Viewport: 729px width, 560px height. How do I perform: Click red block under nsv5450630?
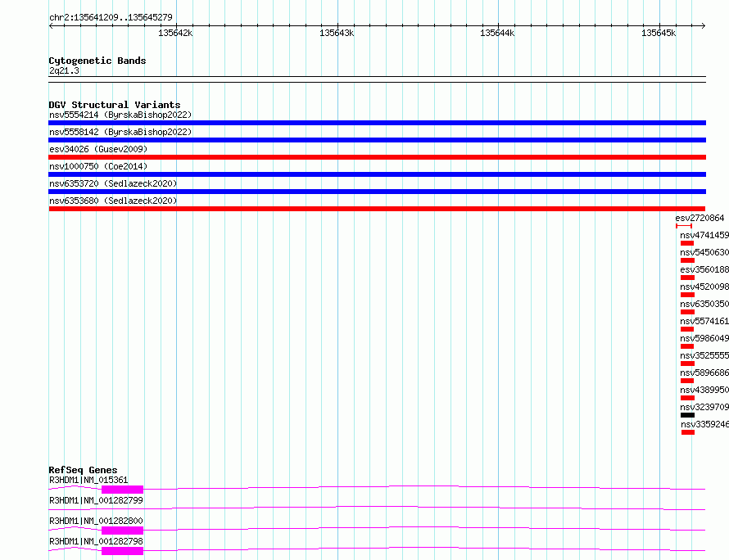point(687,260)
